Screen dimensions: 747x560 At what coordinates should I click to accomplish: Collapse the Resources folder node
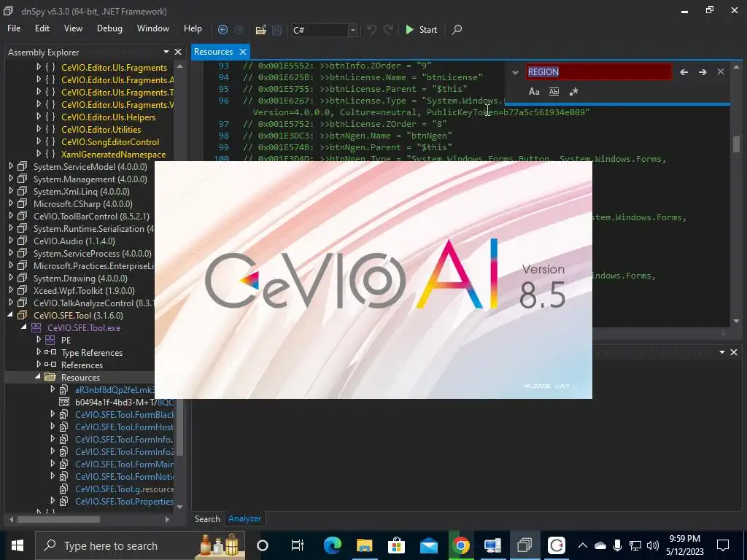click(x=38, y=377)
